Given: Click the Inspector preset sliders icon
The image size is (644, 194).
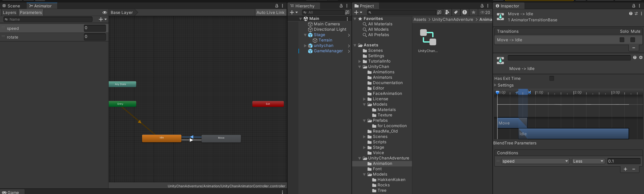Looking at the screenshot, I should [x=636, y=14].
